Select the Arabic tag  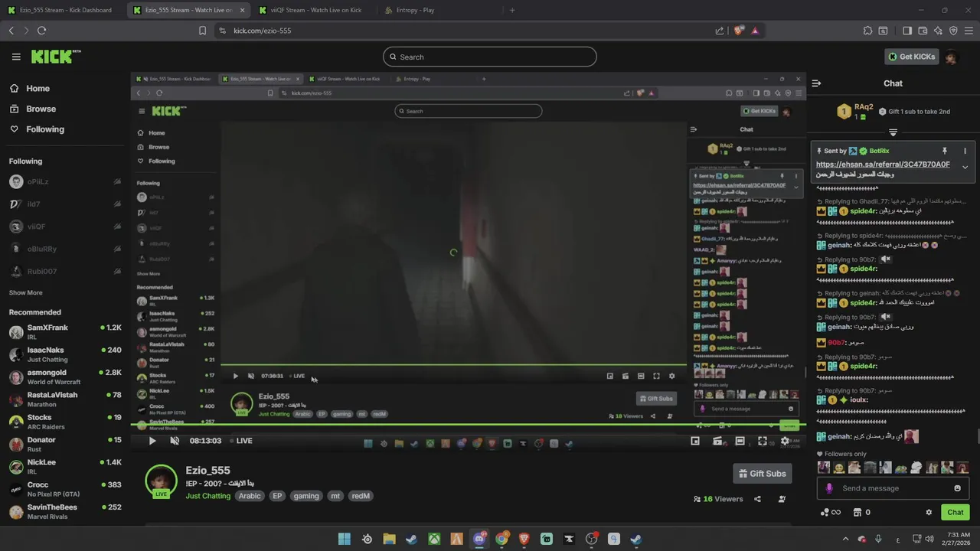[250, 496]
